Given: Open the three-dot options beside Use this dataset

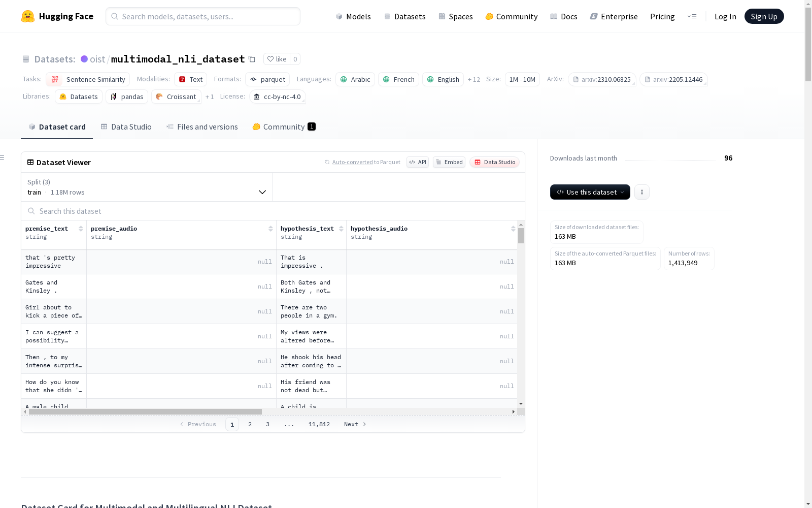Looking at the screenshot, I should point(642,192).
